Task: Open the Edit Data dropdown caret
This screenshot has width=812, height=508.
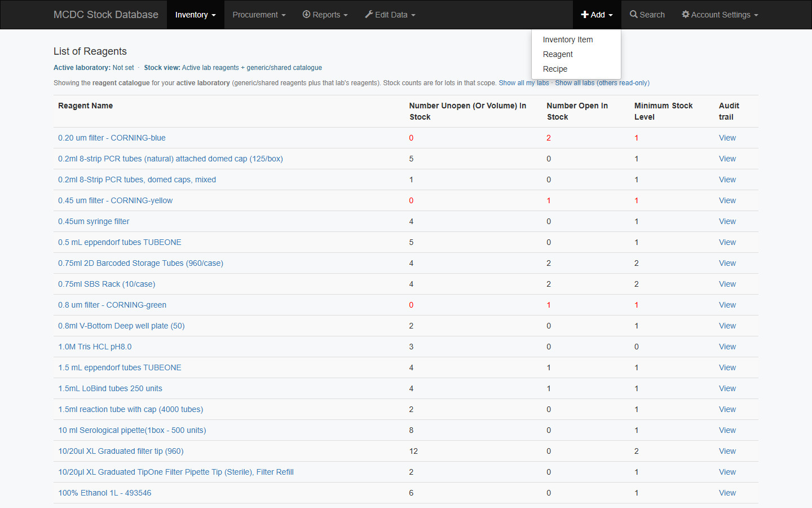Action: [413, 15]
